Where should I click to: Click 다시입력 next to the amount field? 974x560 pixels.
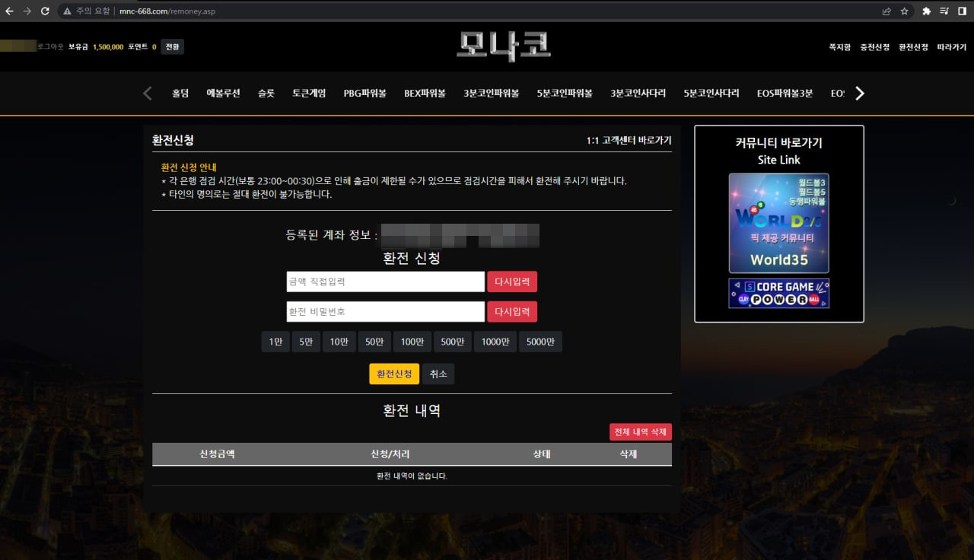512,282
